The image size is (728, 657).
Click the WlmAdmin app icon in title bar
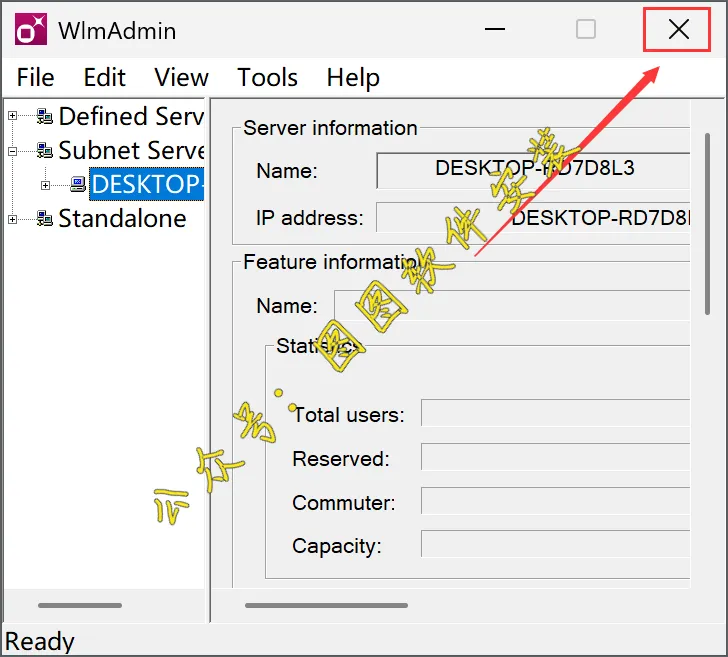[31, 29]
